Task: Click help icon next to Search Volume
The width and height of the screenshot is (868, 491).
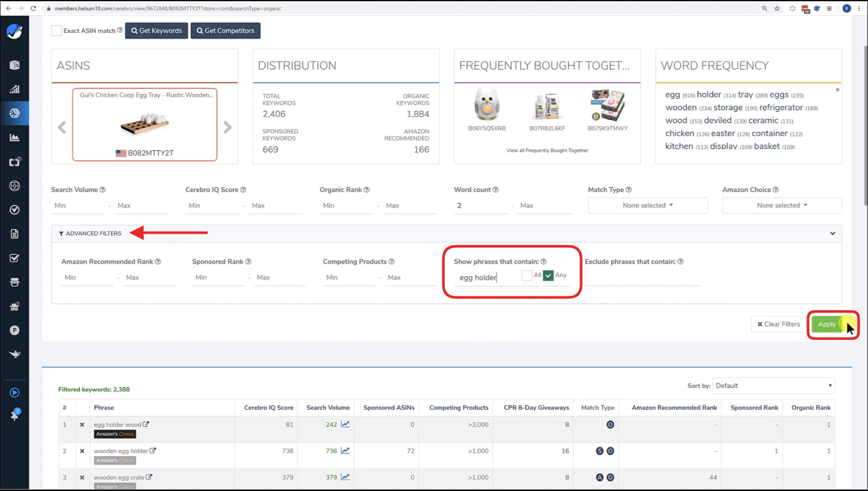Action: [x=103, y=190]
